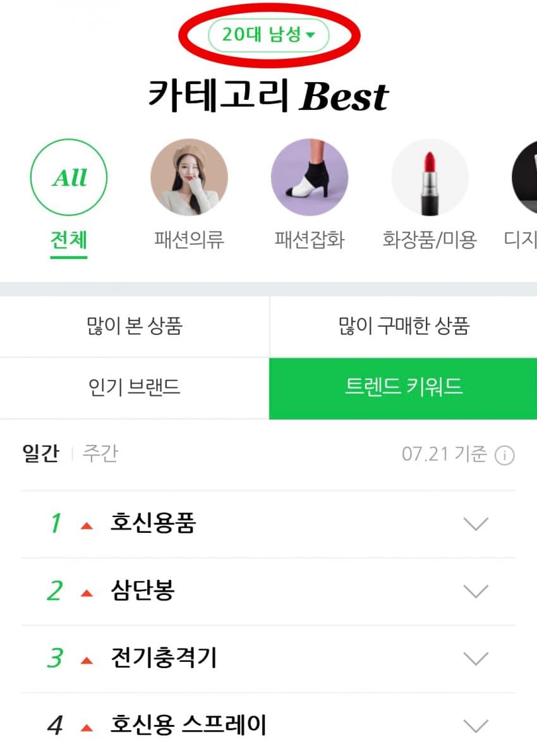Expand the 호신용 스프레이 row chevron

point(476,725)
